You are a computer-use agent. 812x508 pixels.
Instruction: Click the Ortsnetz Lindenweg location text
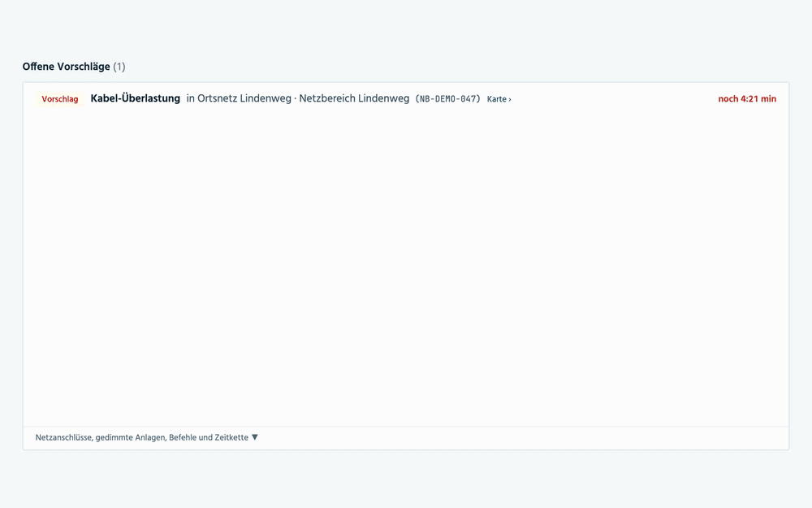pyautogui.click(x=244, y=98)
